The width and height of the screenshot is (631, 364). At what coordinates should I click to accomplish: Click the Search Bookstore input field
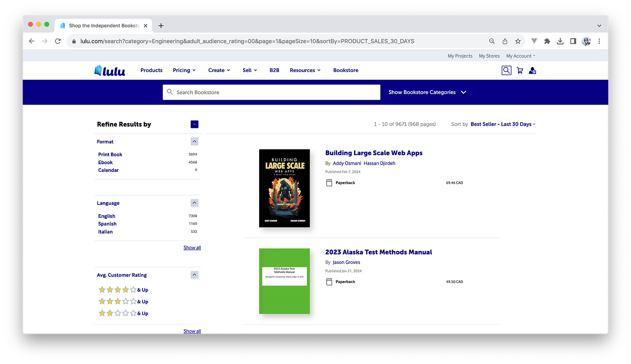click(x=272, y=92)
